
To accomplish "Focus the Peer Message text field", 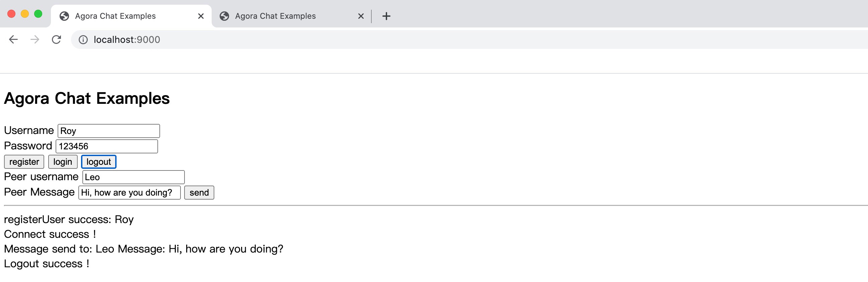I will [x=129, y=193].
